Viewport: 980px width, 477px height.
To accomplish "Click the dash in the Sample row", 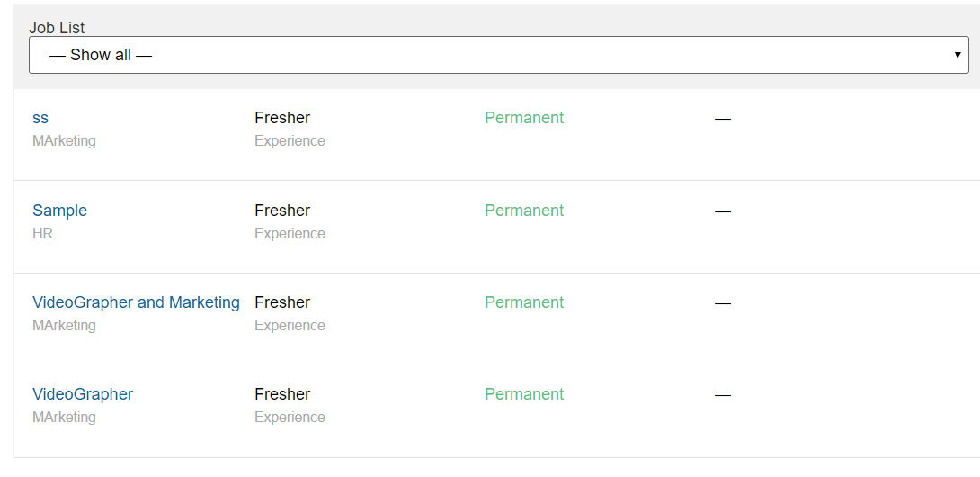I will 723,211.
